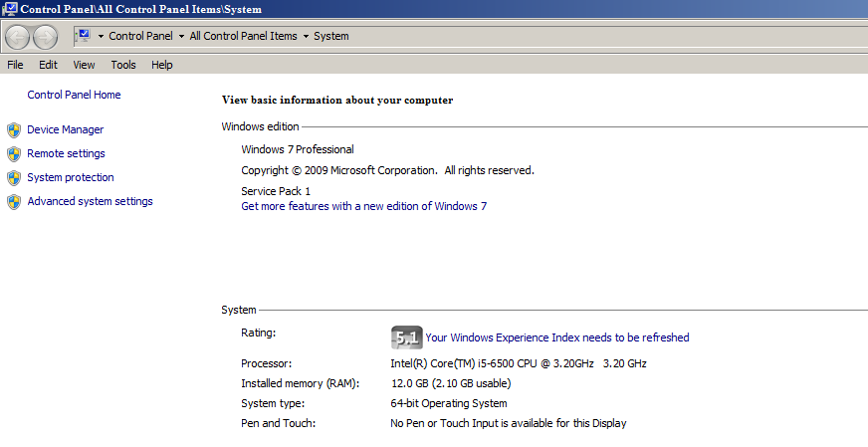Open Advanced system settings link

click(x=90, y=201)
